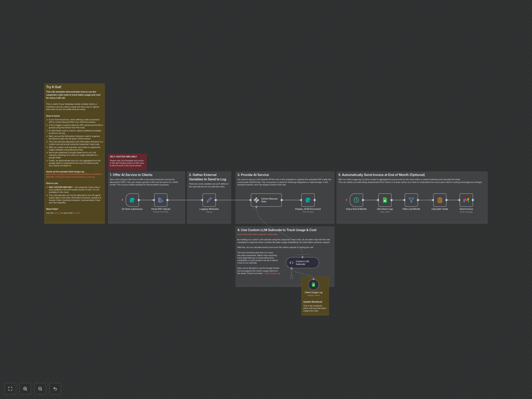Zoom in on the workflow canvas
The width and height of the screenshot is (532, 399).
[25, 389]
